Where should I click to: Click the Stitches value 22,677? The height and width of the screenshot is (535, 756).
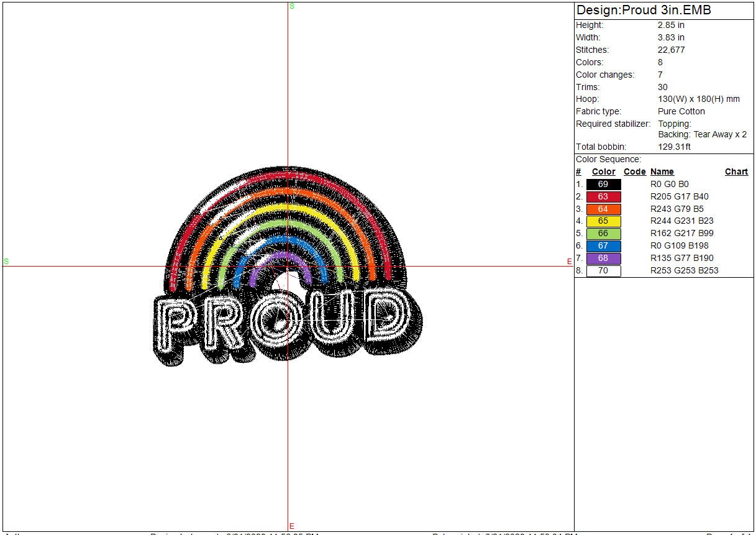tap(671, 50)
